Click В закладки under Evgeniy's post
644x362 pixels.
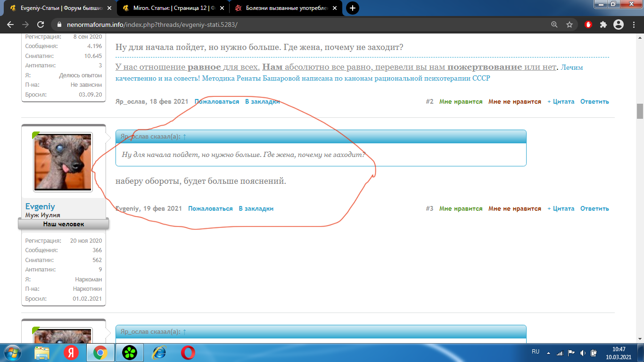[x=256, y=208]
